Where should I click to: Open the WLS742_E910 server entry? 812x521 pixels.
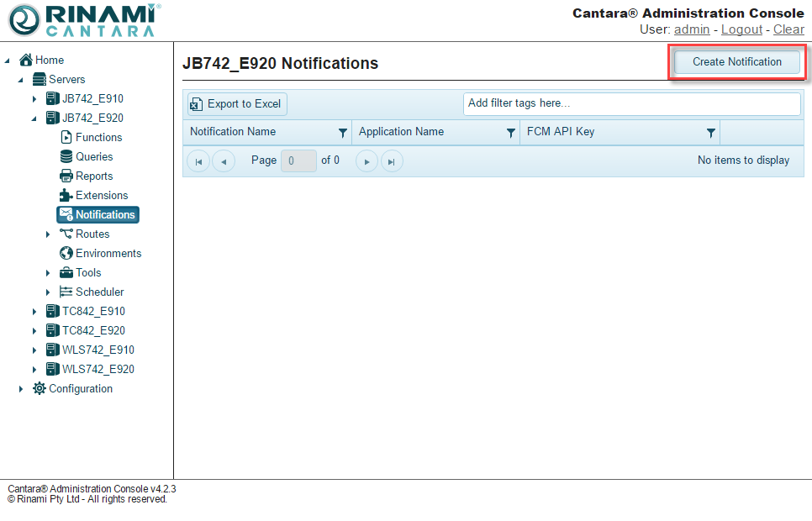(98, 350)
